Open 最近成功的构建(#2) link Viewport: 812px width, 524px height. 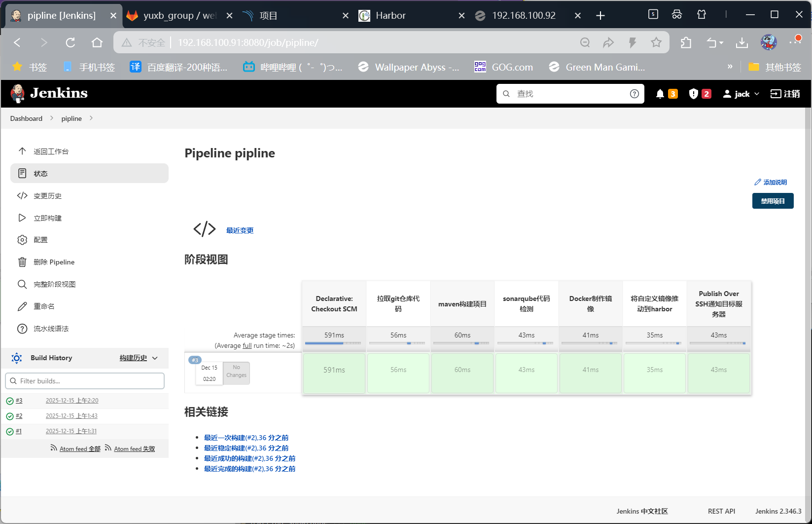(249, 458)
